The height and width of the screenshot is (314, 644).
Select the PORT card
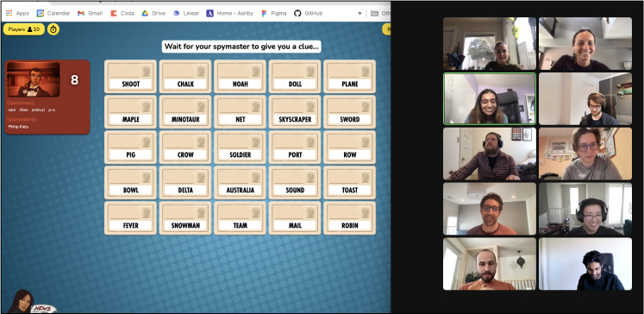click(295, 148)
